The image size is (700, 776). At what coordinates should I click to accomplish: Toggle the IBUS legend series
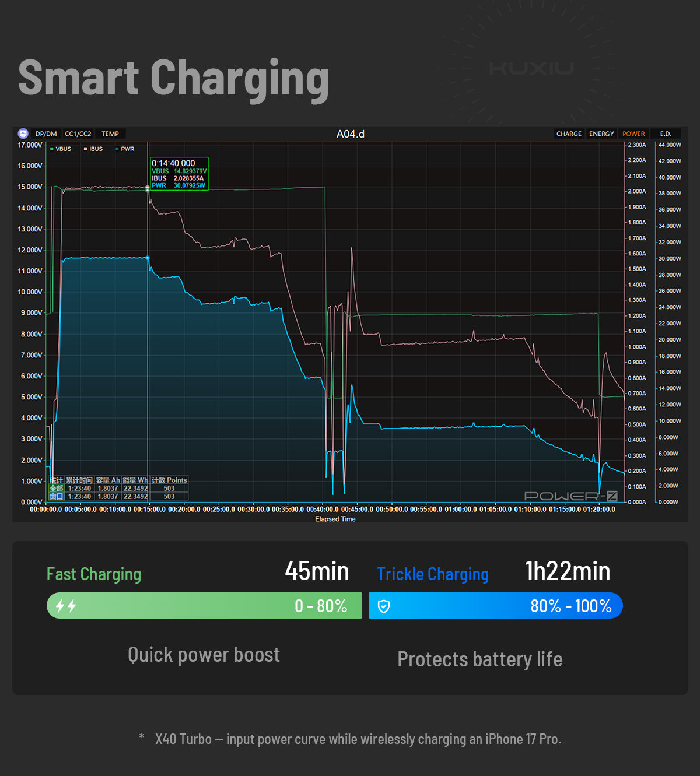tap(93, 149)
